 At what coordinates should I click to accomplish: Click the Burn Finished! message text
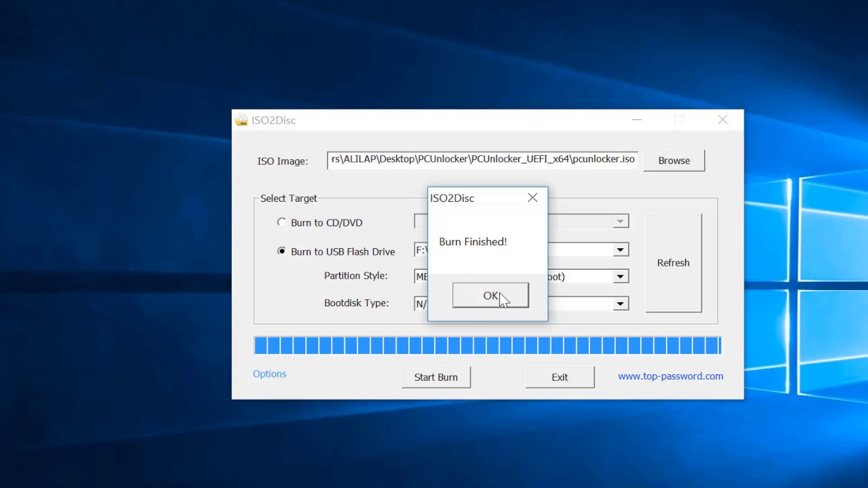pos(473,242)
